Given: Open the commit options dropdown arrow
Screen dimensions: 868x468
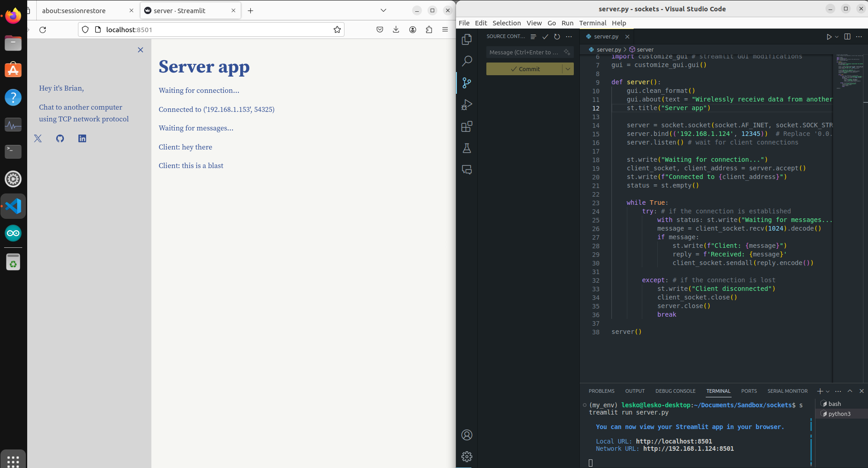Looking at the screenshot, I should point(568,69).
